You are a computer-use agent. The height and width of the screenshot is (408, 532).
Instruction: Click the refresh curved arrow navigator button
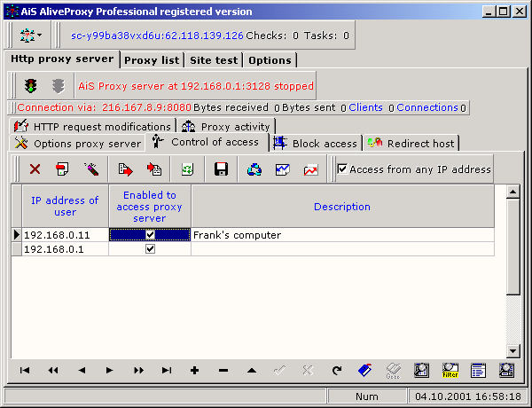[x=337, y=371]
